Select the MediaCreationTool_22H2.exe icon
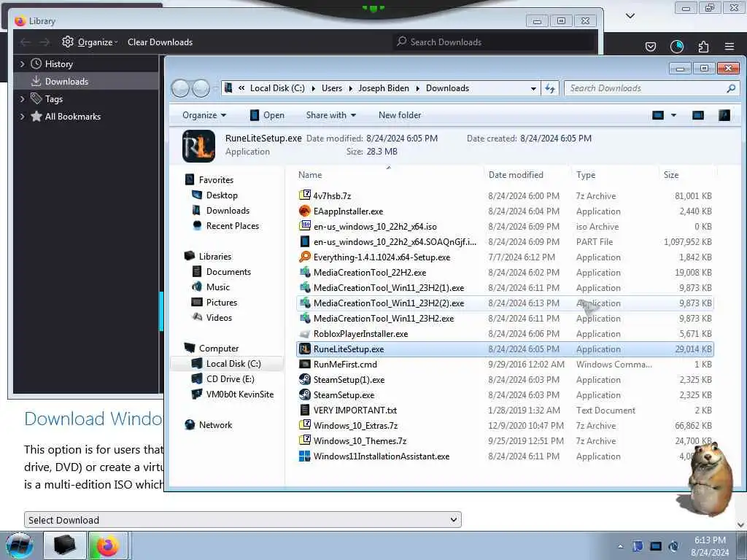This screenshot has height=560, width=747. 304,273
